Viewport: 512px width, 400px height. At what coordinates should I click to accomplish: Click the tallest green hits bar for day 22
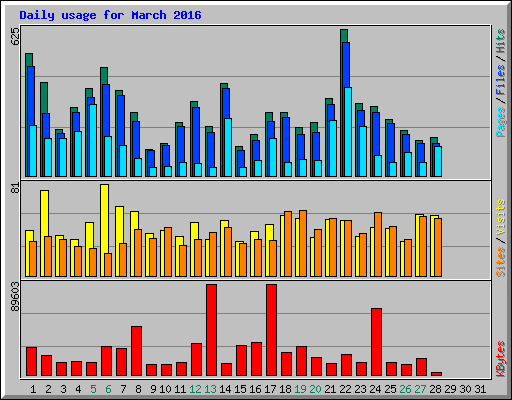pyautogui.click(x=344, y=36)
